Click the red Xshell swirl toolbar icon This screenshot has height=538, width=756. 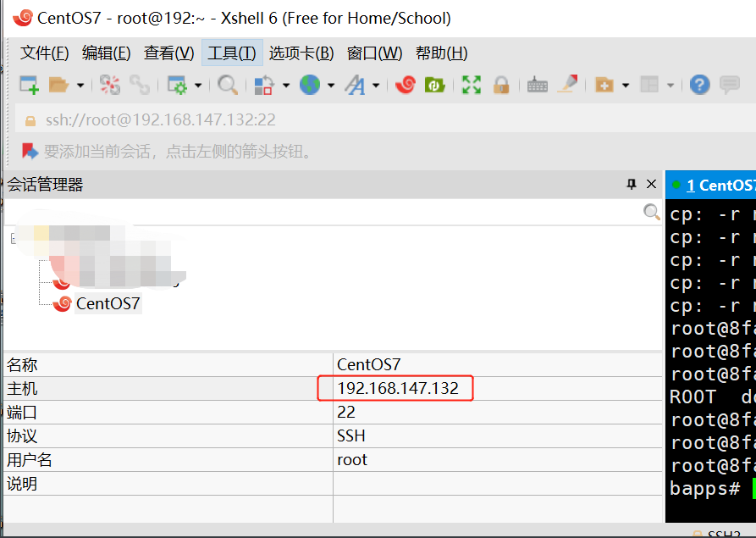406,85
